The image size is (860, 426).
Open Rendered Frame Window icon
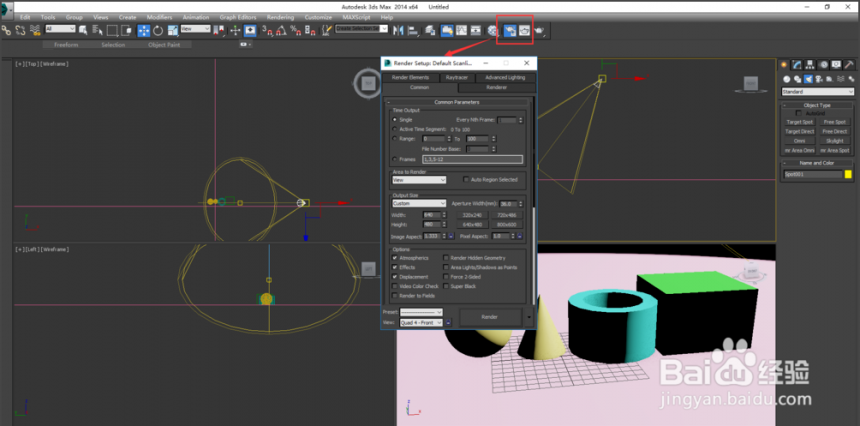pos(524,30)
